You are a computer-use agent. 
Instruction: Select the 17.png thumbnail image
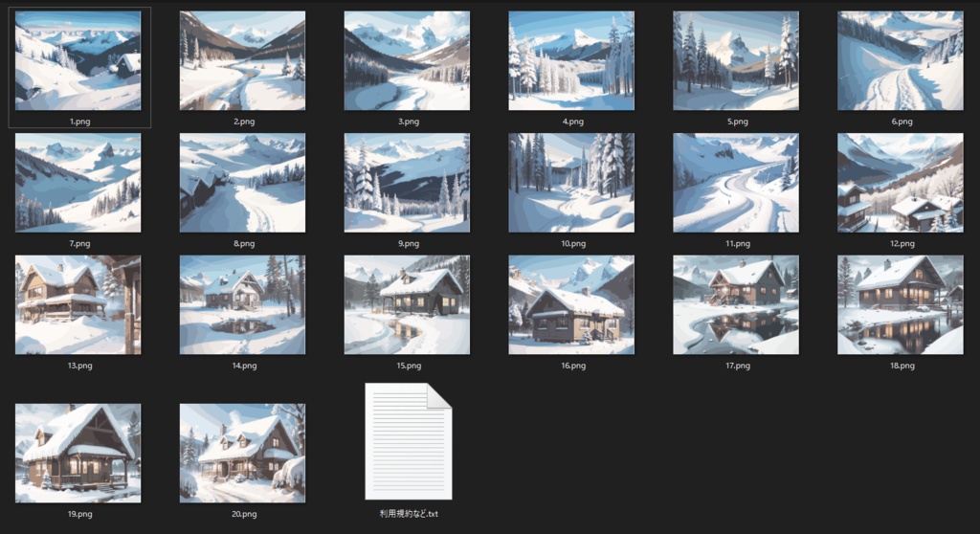click(736, 304)
